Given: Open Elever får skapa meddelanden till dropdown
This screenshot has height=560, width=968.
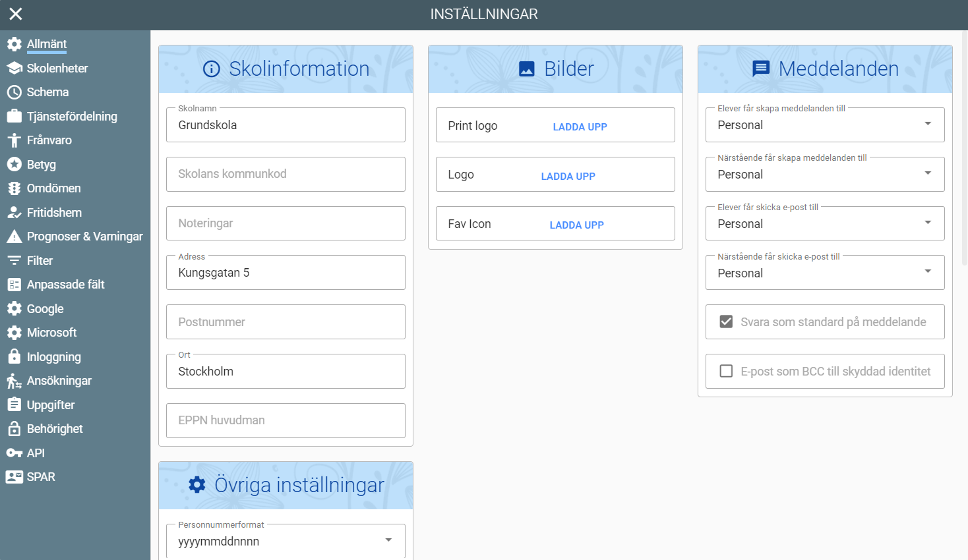Looking at the screenshot, I should point(824,125).
